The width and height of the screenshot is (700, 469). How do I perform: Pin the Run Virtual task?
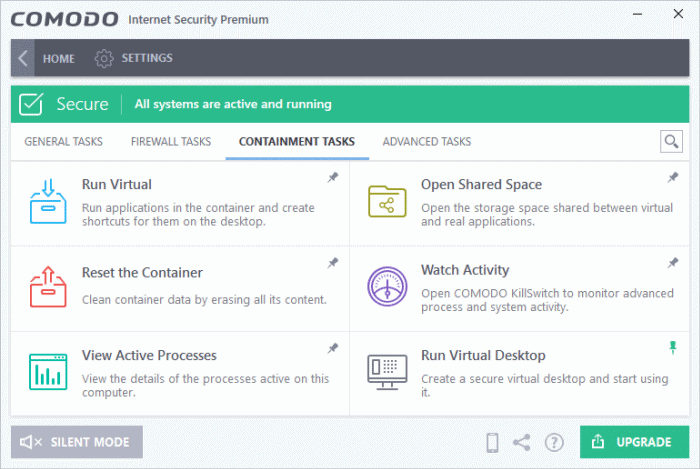pyautogui.click(x=333, y=177)
